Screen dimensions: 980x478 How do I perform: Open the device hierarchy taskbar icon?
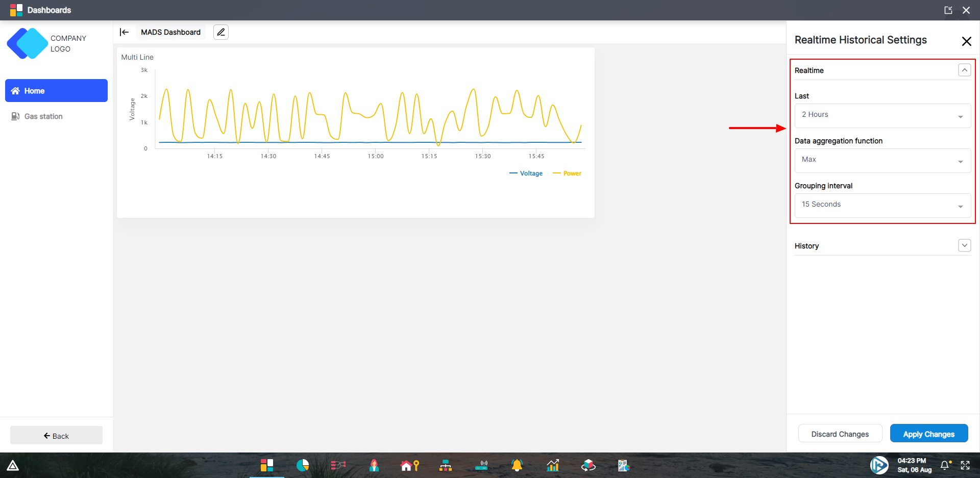(446, 465)
